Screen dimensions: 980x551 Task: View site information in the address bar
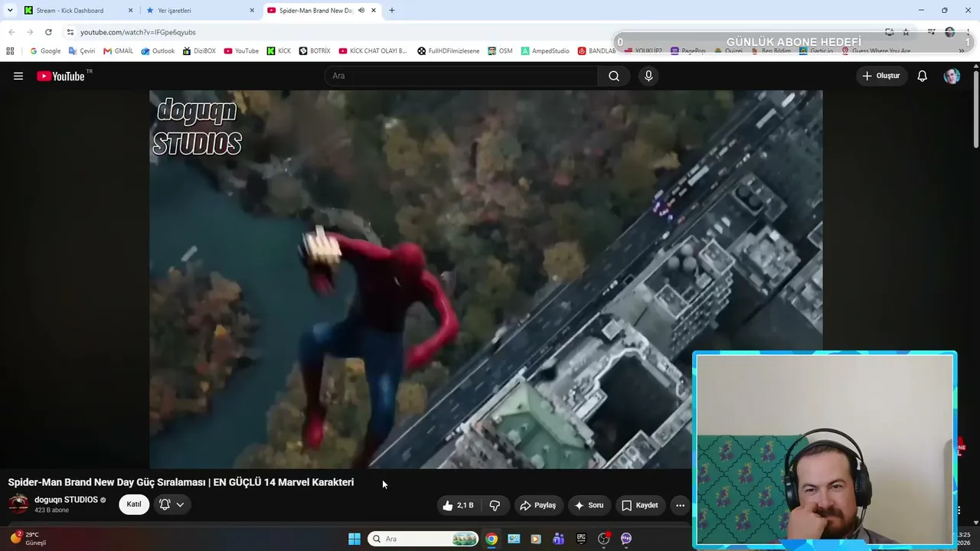(x=70, y=32)
